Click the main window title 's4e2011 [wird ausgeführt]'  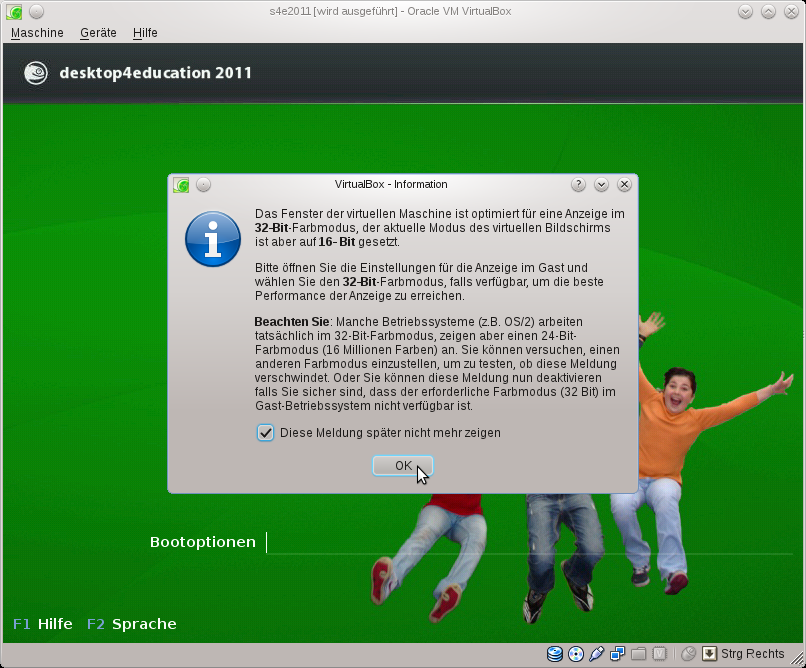[x=334, y=11]
